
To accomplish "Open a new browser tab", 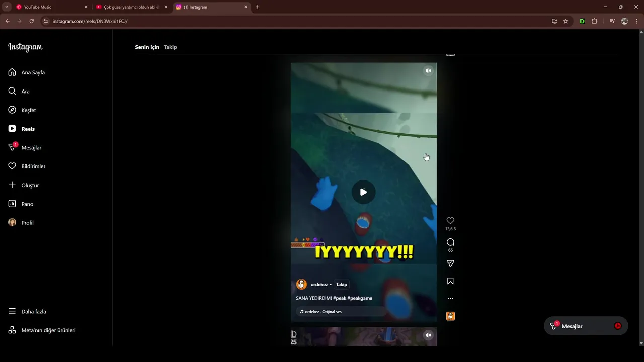I will point(258,7).
